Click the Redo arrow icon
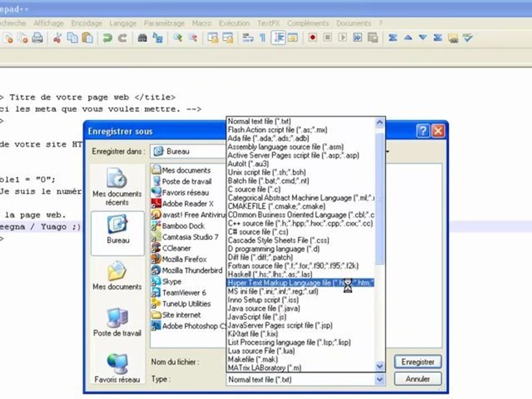Viewport: 532px width, 399px height. tap(122, 38)
